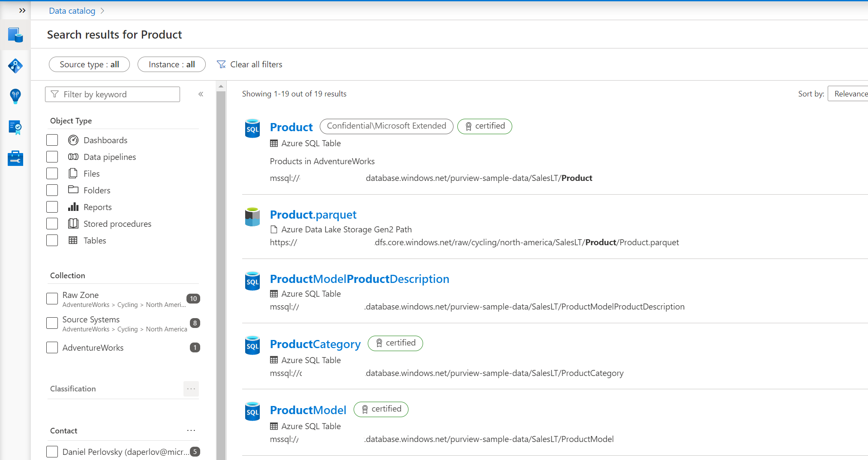Image resolution: width=868 pixels, height=460 pixels.
Task: Tick the Stored procedures checkbox
Action: (52, 224)
